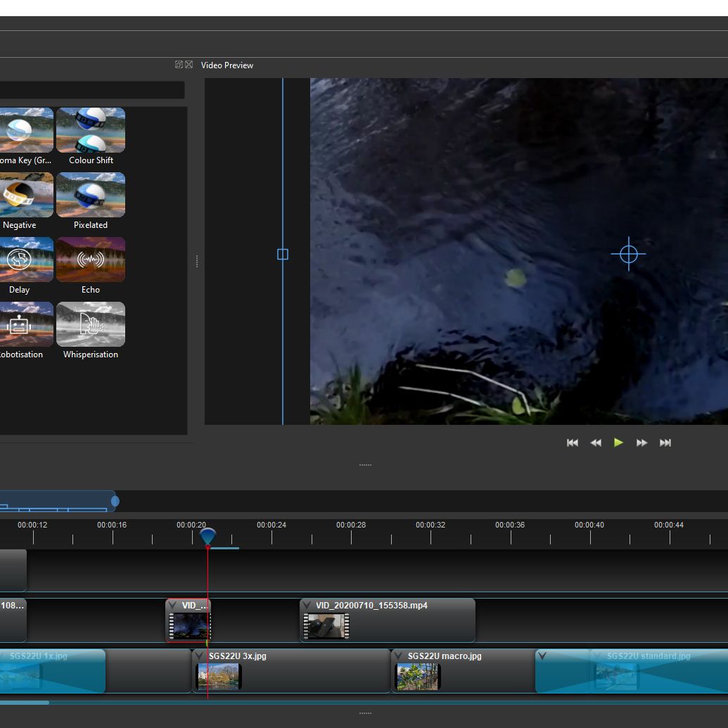Viewport: 728px width, 728px height.
Task: Float the effects panel
Action: (x=179, y=65)
